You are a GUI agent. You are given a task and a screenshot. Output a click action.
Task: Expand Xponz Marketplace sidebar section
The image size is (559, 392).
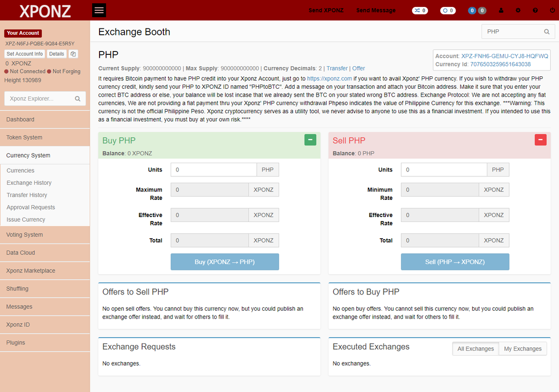(45, 271)
